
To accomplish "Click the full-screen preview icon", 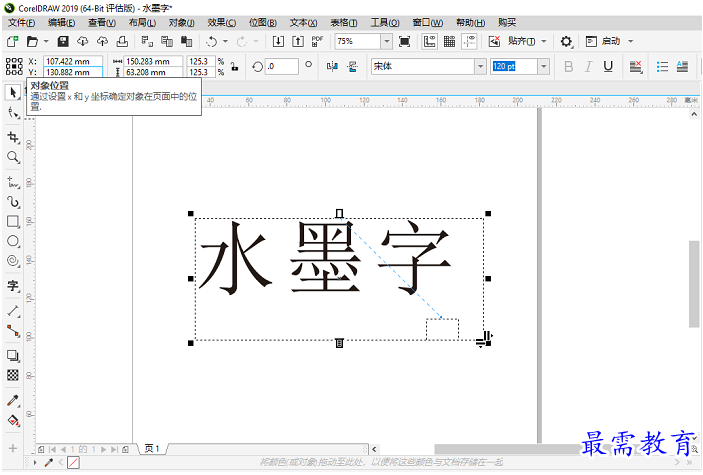I will coord(404,41).
